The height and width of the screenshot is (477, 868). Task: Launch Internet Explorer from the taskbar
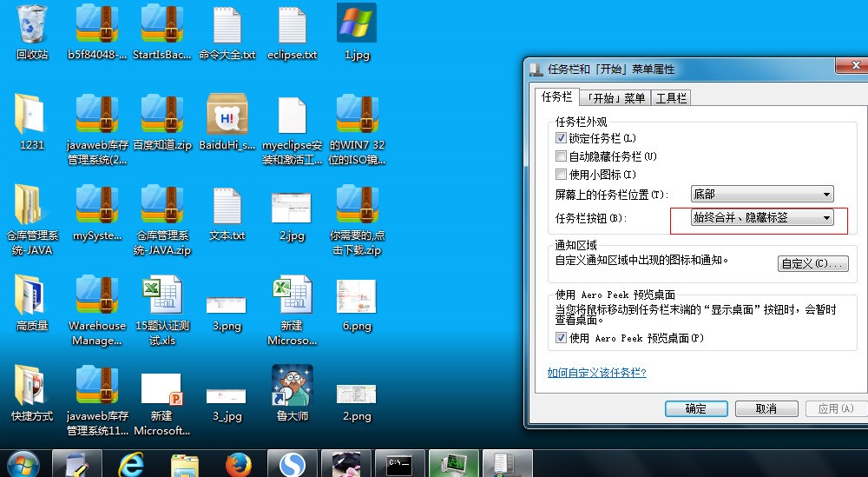click(x=131, y=464)
